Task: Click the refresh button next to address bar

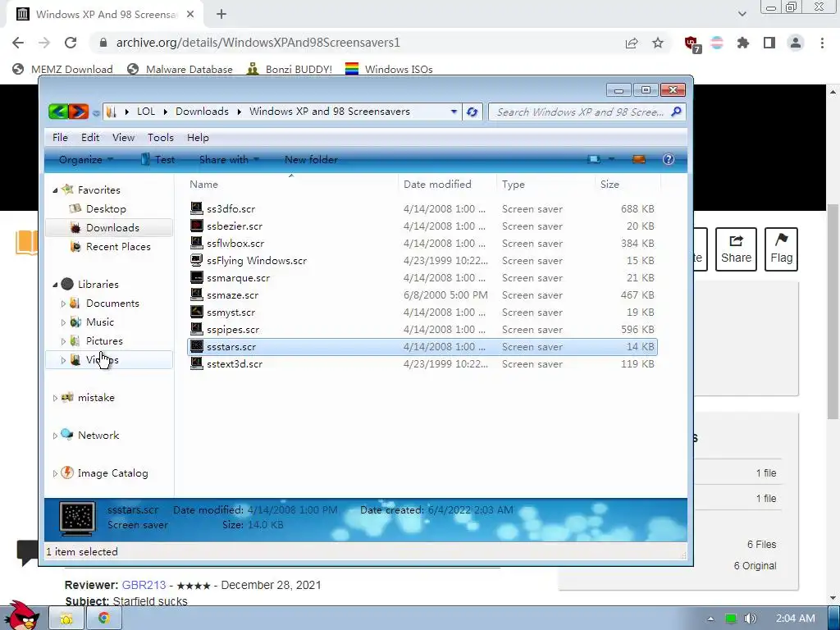Action: [472, 112]
